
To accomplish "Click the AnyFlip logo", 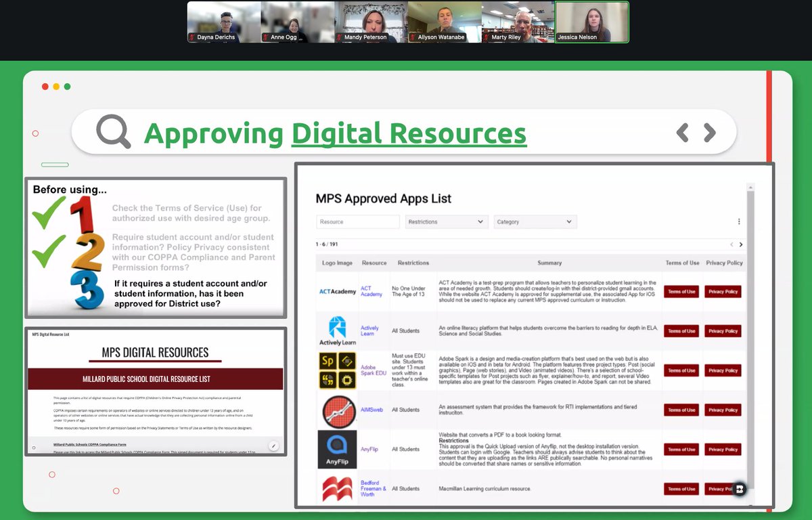I will tap(337, 449).
